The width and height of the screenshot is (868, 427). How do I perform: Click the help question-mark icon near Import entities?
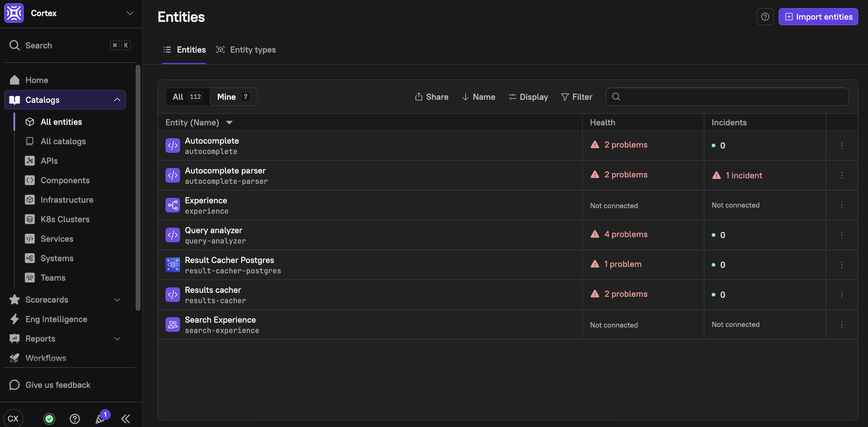(x=765, y=17)
